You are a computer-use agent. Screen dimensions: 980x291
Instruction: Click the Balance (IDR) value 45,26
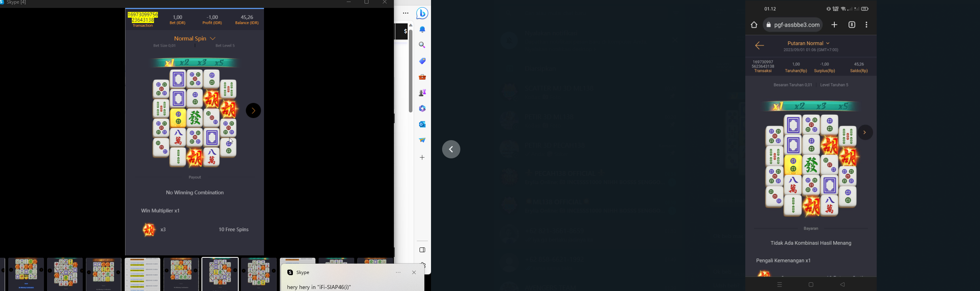point(247,17)
